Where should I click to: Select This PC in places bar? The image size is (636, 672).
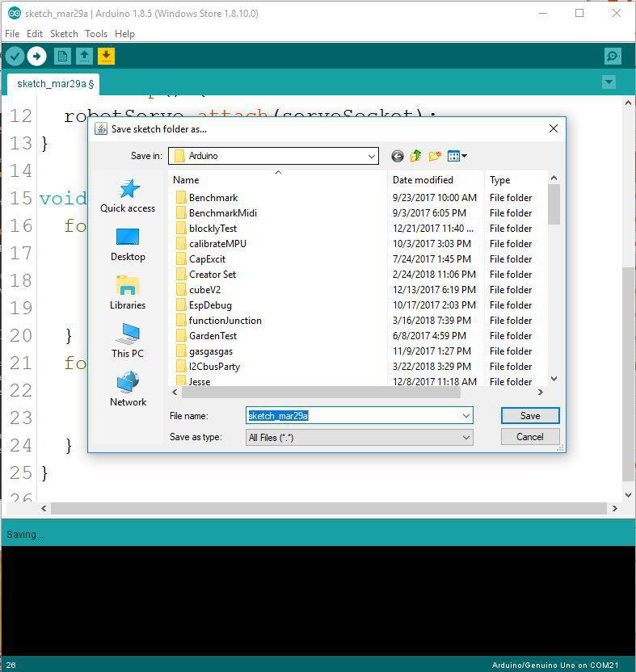point(128,342)
